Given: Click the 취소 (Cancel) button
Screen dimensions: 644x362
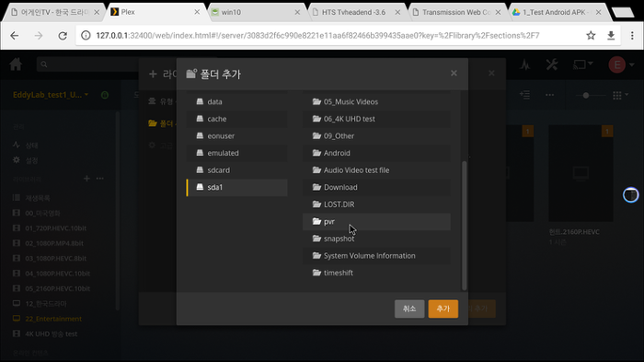Looking at the screenshot, I should (x=409, y=309).
